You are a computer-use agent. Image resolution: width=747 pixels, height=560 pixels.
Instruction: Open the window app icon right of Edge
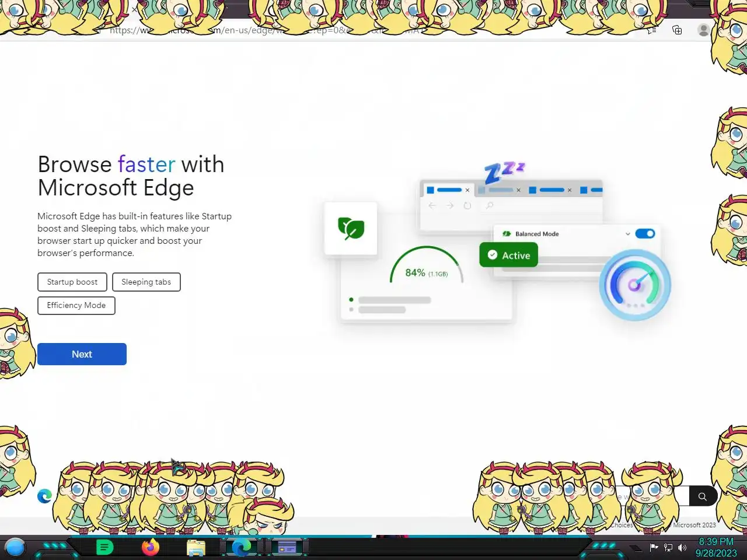point(287,547)
